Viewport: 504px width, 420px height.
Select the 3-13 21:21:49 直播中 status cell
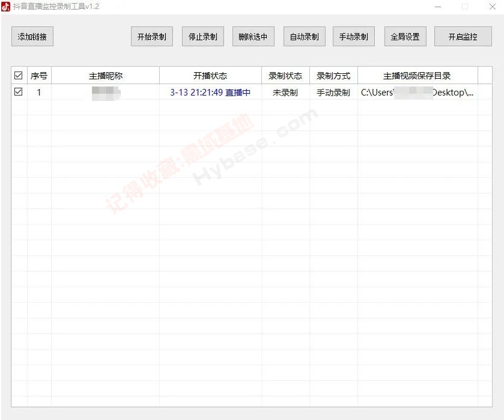pyautogui.click(x=210, y=93)
